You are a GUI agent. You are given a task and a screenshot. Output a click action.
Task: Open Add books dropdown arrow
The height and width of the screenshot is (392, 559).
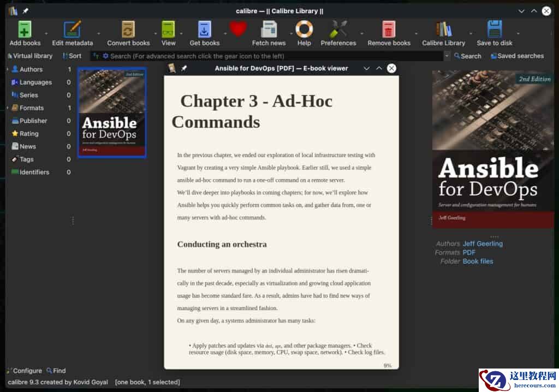(x=46, y=33)
